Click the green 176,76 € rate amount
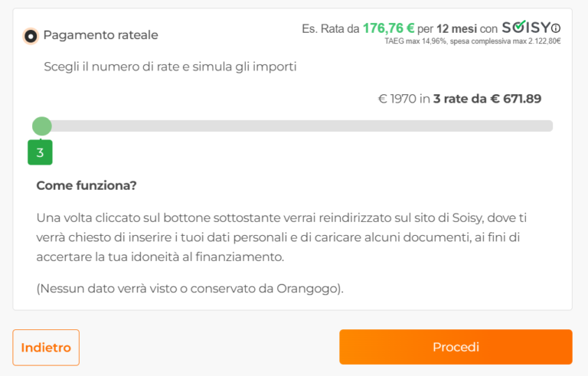Image resolution: width=588 pixels, height=376 pixels. [388, 28]
